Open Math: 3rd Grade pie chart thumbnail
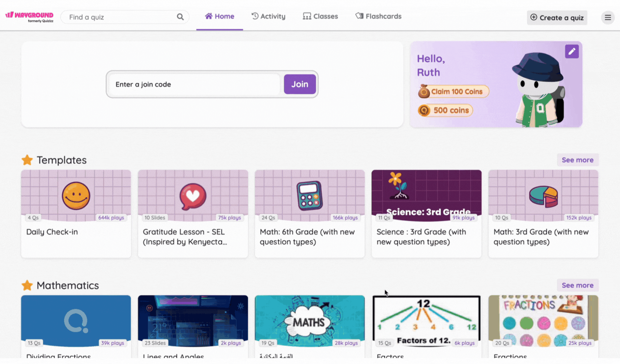The image size is (620, 364). (x=543, y=196)
